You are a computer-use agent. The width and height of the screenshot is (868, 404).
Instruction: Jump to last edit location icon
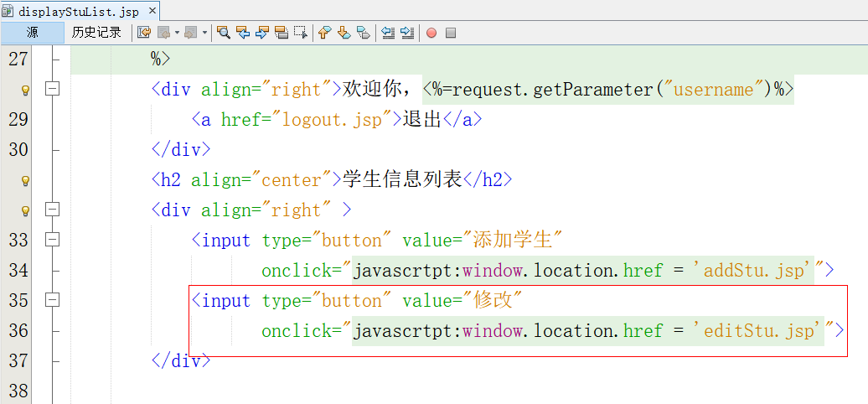coord(144,34)
